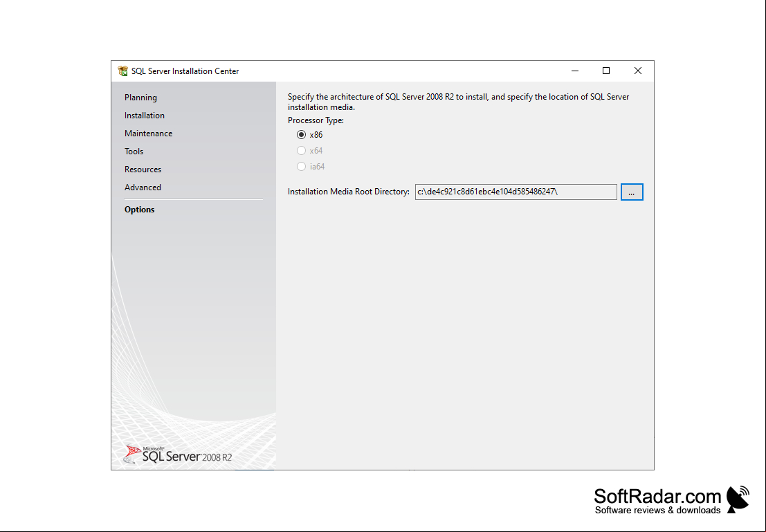This screenshot has width=766, height=532.
Task: Click the "Processor Type:" label
Action: click(316, 120)
